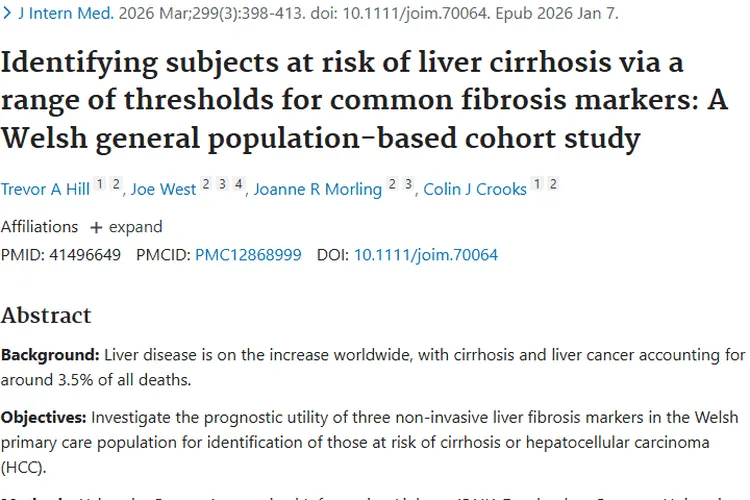Click affiliation 4 superscript beside Joe West
The height and width of the screenshot is (500, 750).
(x=239, y=184)
